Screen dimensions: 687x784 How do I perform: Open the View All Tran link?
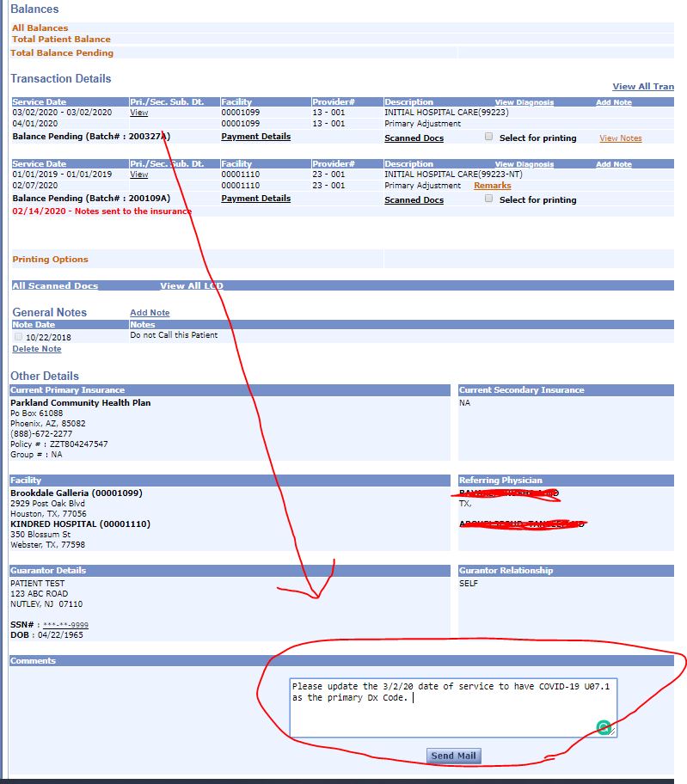[642, 87]
